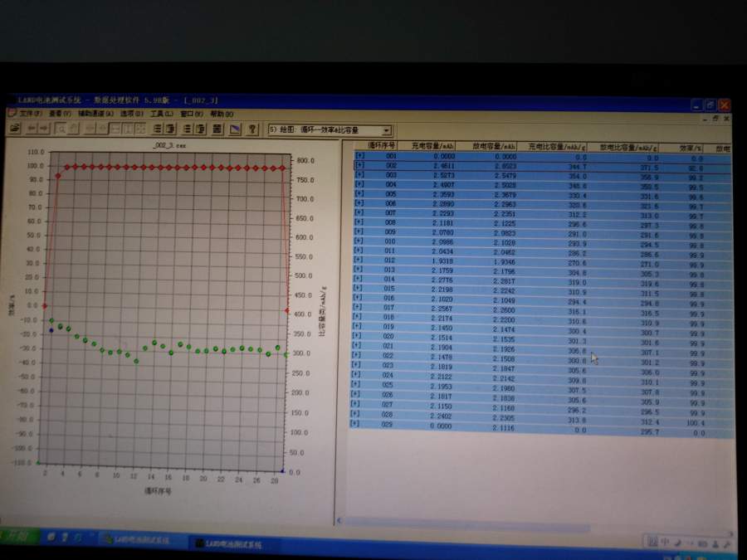Open the plot type dropdown 循环—效率&比容量
This screenshot has height=560, width=747.
pos(330,129)
